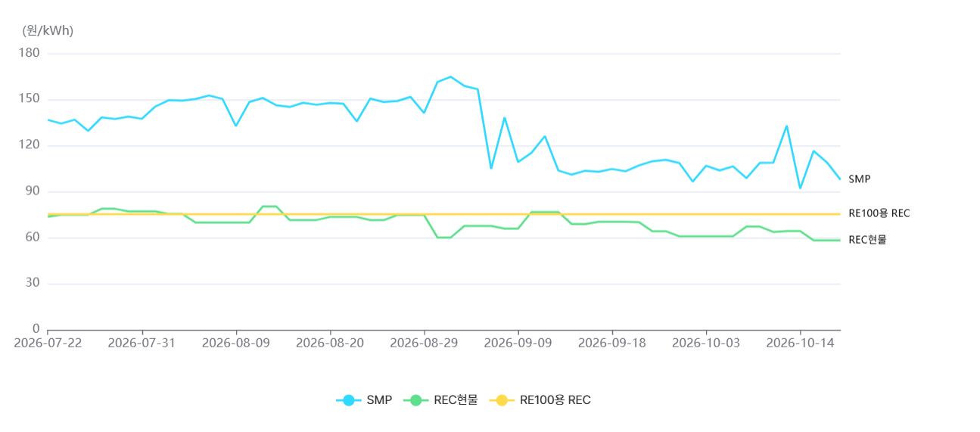
Task: Toggle the REC현물 legend entry
Action: [x=440, y=400]
